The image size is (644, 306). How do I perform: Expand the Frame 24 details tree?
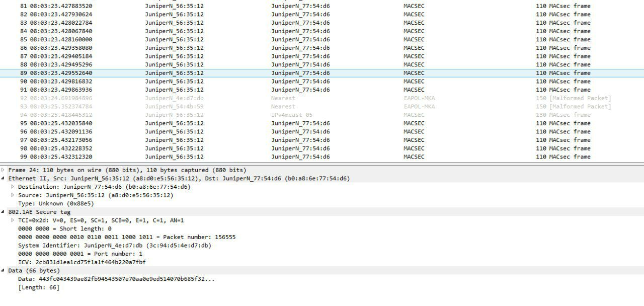3,170
